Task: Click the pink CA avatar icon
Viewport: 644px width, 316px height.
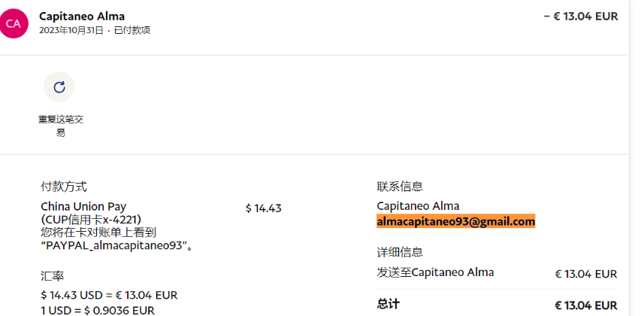Action: point(14,23)
